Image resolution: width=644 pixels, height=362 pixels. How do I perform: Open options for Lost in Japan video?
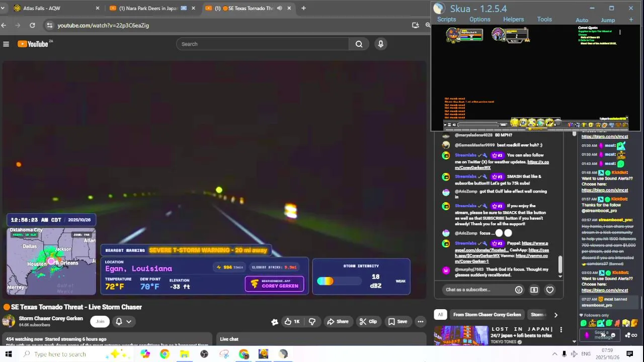pos(561,330)
